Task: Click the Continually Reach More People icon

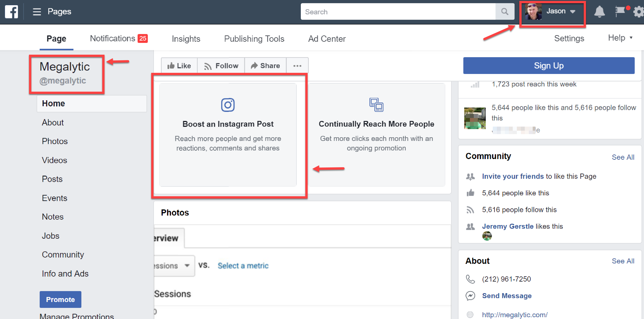Action: tap(376, 105)
